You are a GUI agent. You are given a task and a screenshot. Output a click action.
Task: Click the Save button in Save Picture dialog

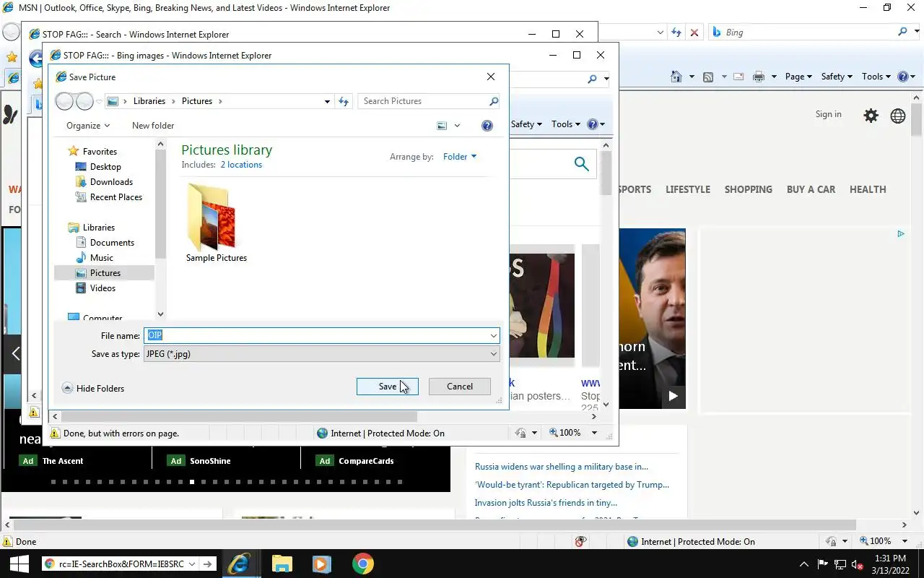click(x=388, y=387)
